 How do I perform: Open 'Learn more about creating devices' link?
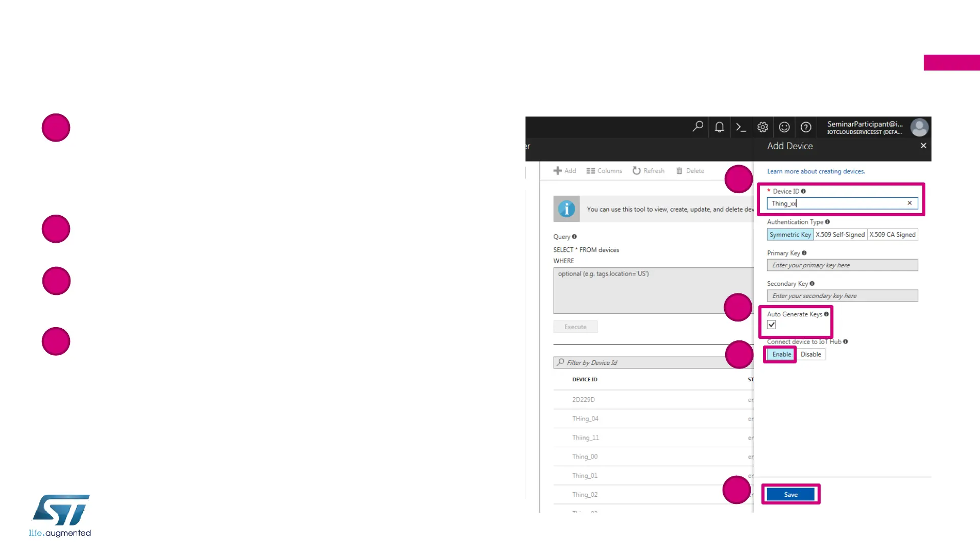coord(816,171)
